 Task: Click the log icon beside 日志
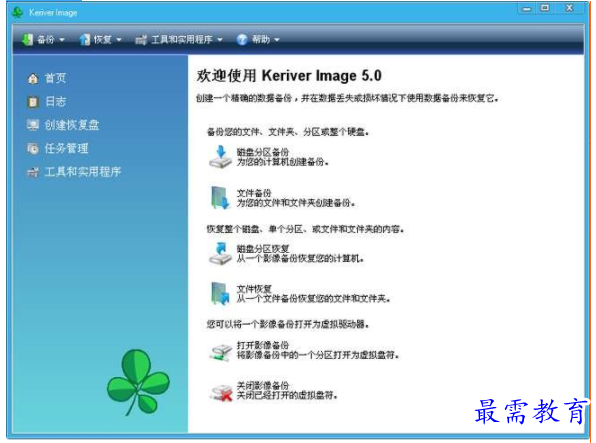click(x=33, y=102)
